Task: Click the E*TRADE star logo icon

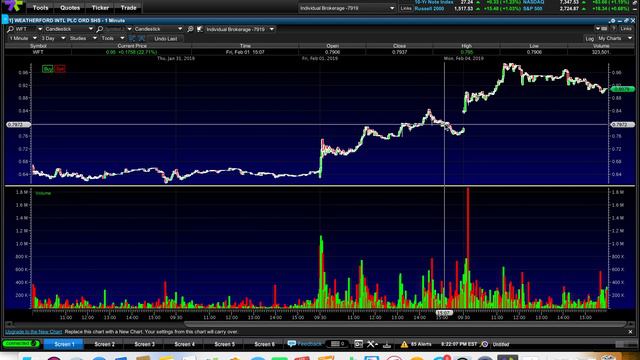Action: coord(13,5)
